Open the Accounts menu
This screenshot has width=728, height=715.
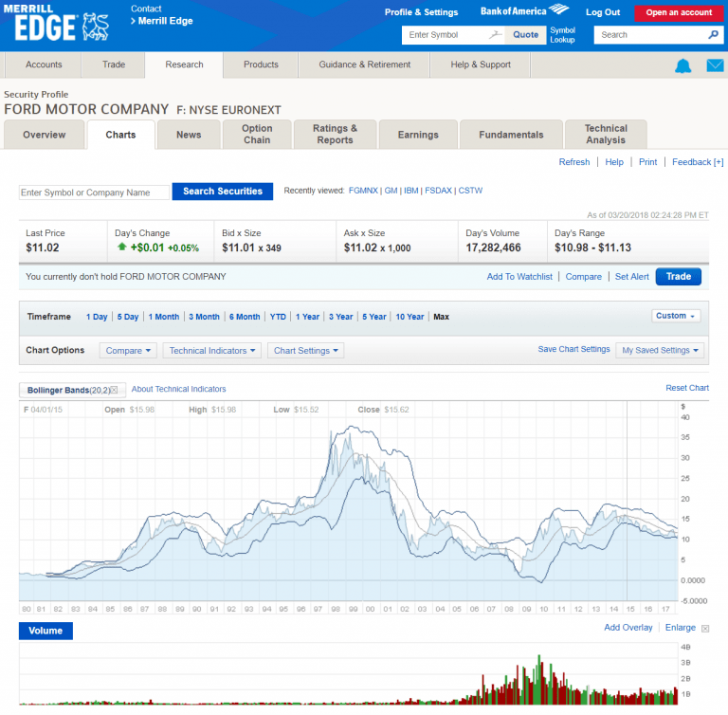pos(44,64)
